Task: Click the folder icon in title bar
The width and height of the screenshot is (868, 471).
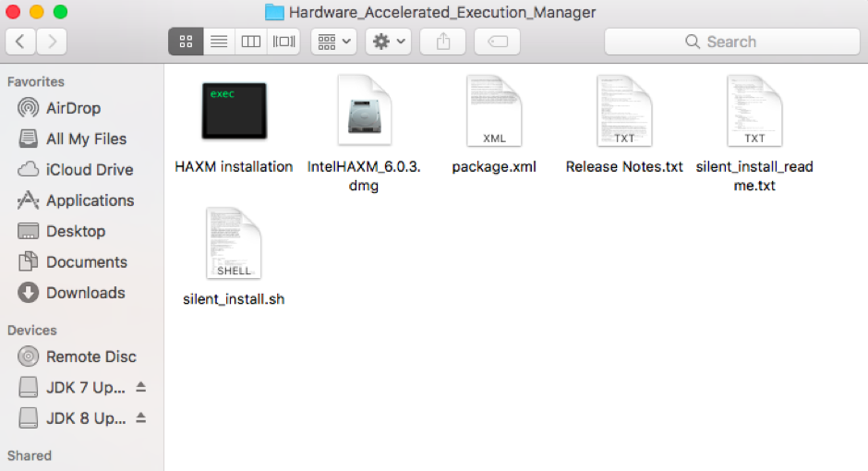Action: [274, 12]
